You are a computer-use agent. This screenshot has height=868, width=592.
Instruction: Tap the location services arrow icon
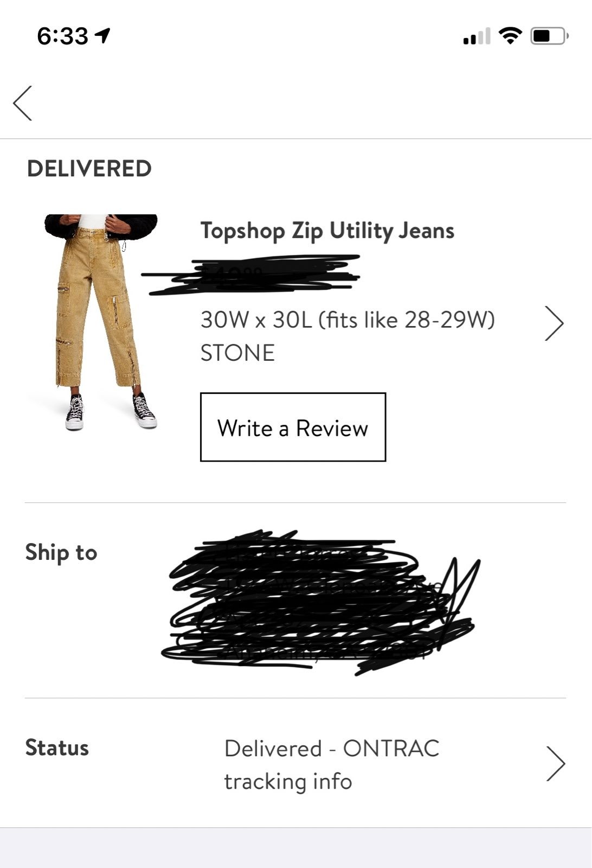[103, 36]
